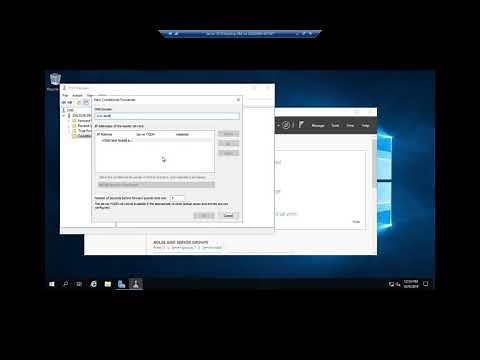Launch Internet Explorer from the taskbar
This screenshot has height=360, width=480.
coord(94,284)
